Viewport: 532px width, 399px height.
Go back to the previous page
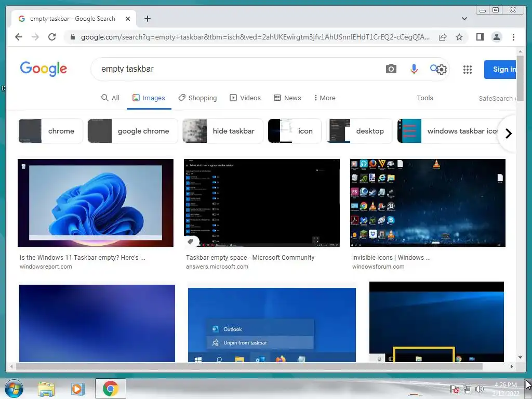(x=19, y=37)
